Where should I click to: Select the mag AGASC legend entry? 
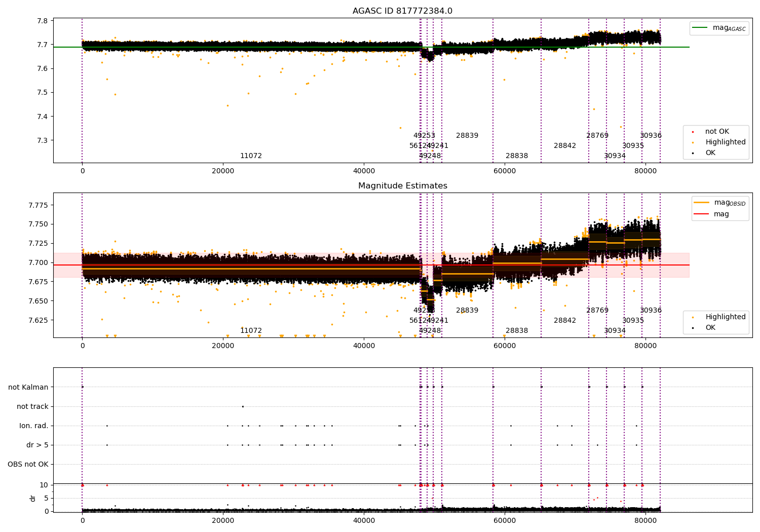click(x=719, y=28)
